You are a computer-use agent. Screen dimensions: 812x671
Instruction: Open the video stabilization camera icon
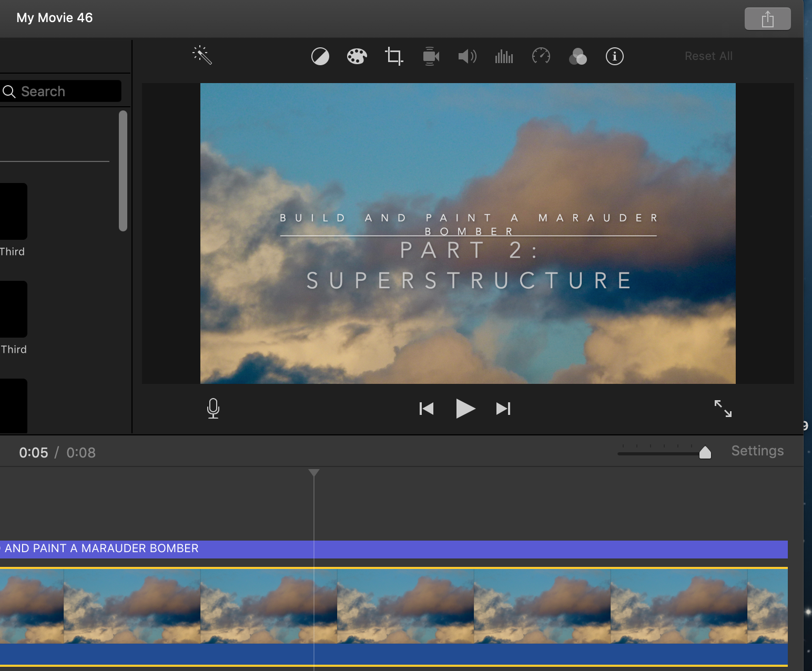pos(431,56)
